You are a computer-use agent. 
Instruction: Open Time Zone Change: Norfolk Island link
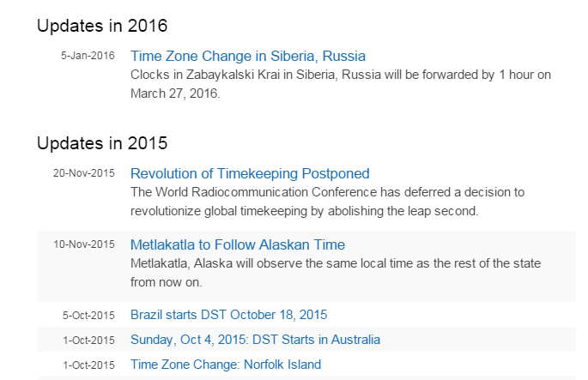(226, 365)
